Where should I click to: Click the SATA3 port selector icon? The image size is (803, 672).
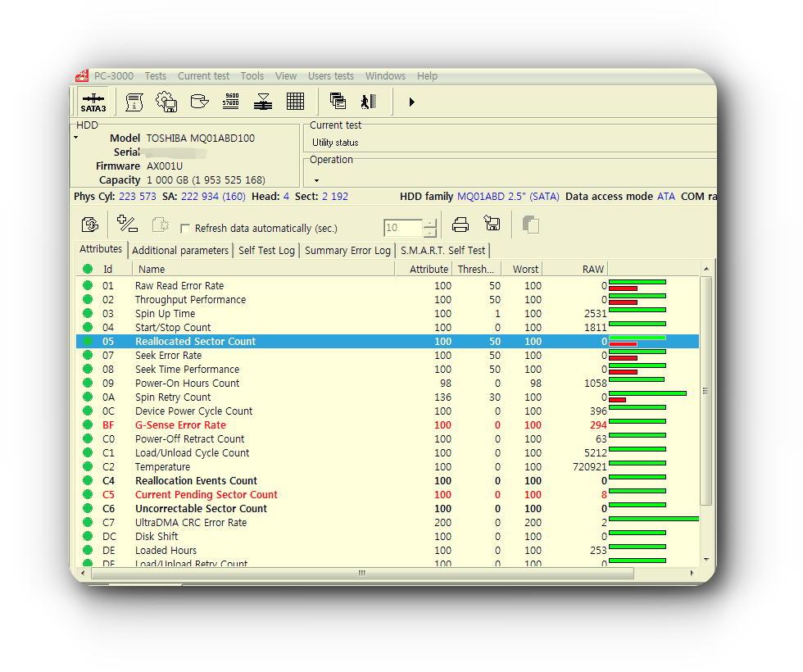pos(93,102)
